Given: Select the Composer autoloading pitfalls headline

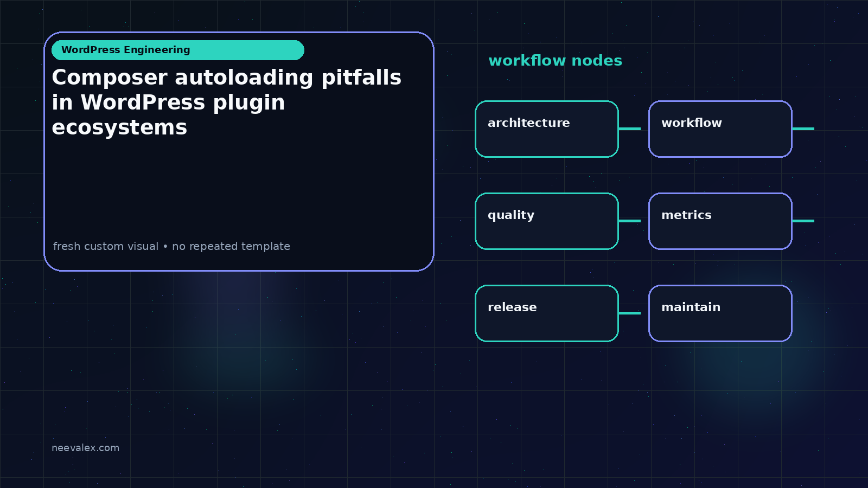Looking at the screenshot, I should tap(227, 102).
